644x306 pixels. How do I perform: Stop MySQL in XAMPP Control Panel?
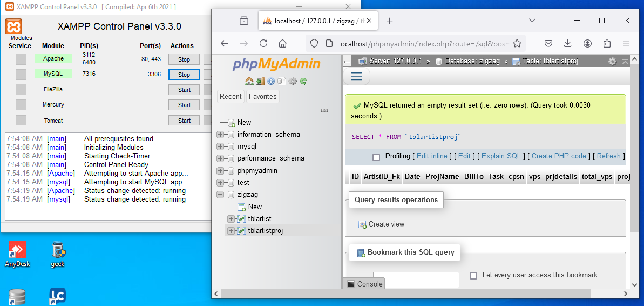[184, 75]
